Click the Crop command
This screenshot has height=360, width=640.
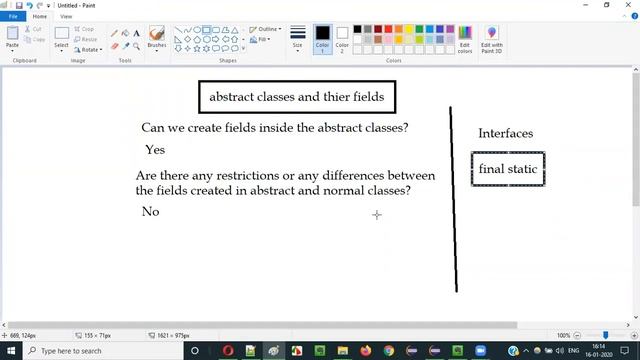[84, 29]
